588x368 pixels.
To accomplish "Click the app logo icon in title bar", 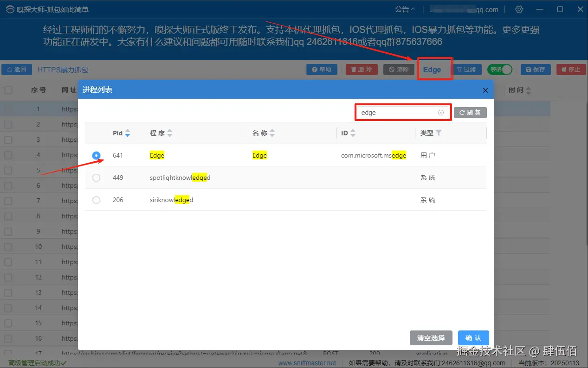I will point(10,9).
